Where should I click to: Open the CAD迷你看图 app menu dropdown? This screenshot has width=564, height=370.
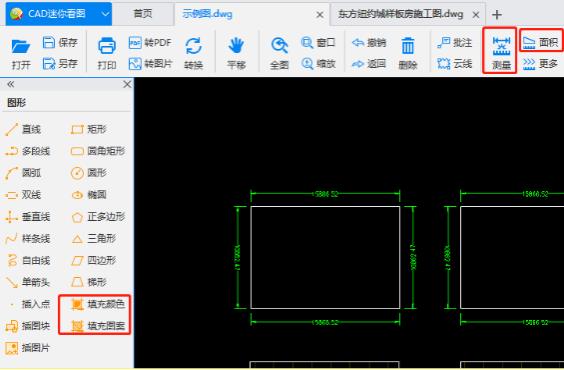pyautogui.click(x=105, y=14)
